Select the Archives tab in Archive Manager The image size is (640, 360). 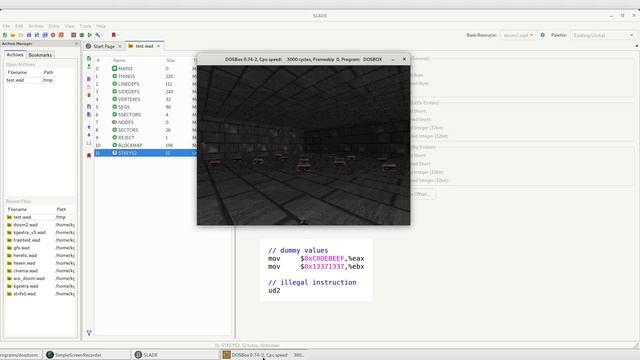pyautogui.click(x=15, y=55)
